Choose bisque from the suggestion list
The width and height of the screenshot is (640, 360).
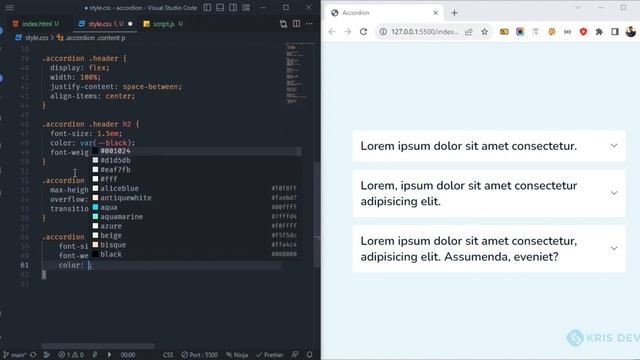tap(197, 245)
